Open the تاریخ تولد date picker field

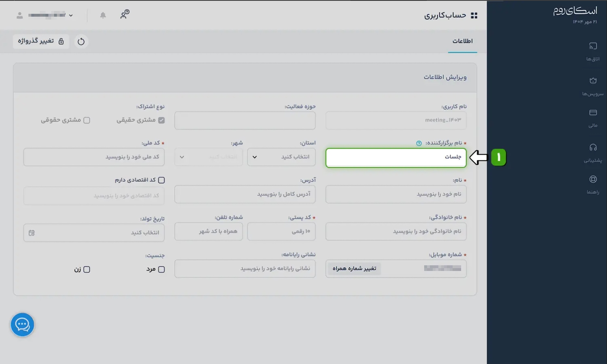click(x=94, y=233)
